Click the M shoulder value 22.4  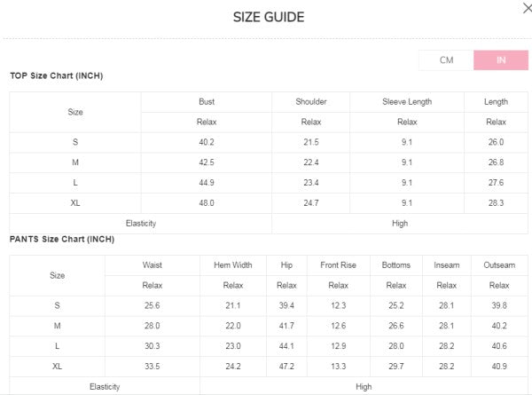[x=310, y=162]
